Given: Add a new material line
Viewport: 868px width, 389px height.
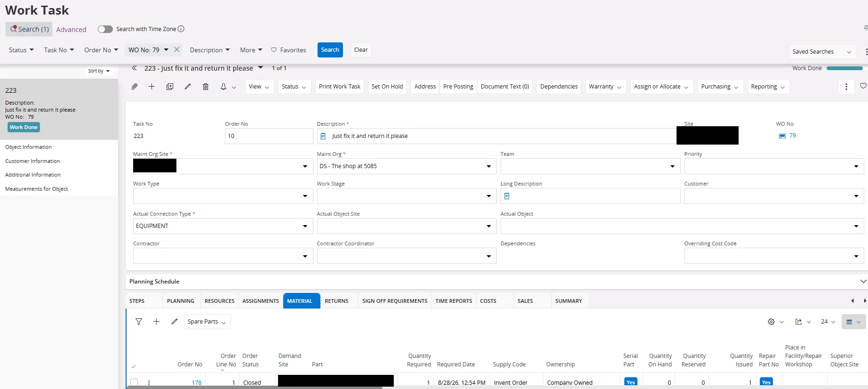Looking at the screenshot, I should [x=157, y=322].
